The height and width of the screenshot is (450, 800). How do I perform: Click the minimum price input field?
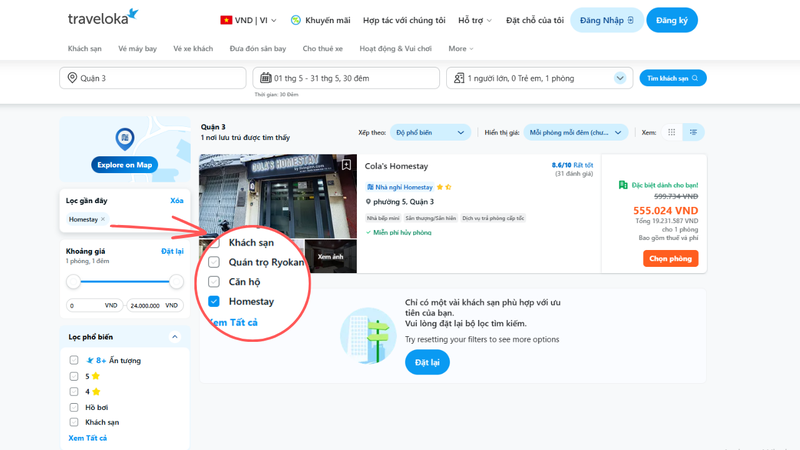click(x=95, y=305)
